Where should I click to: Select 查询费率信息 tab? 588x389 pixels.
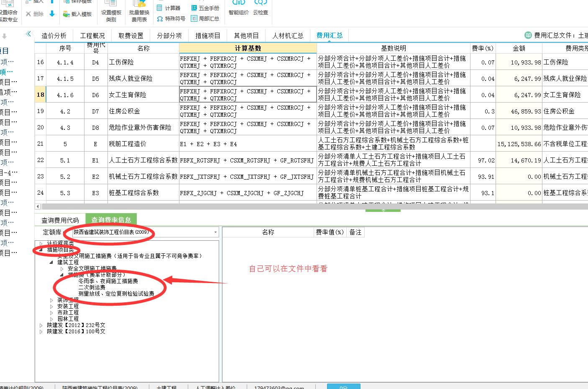(111, 219)
